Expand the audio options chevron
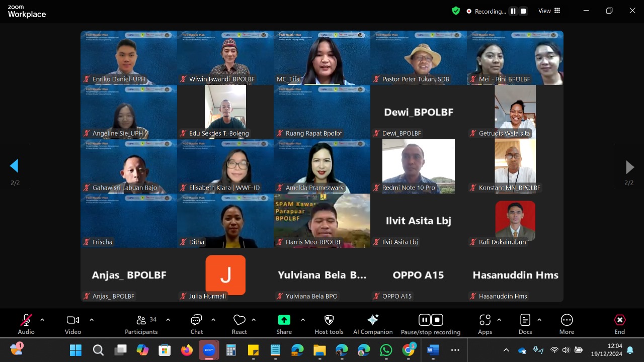The width and height of the screenshot is (644, 362). click(42, 320)
